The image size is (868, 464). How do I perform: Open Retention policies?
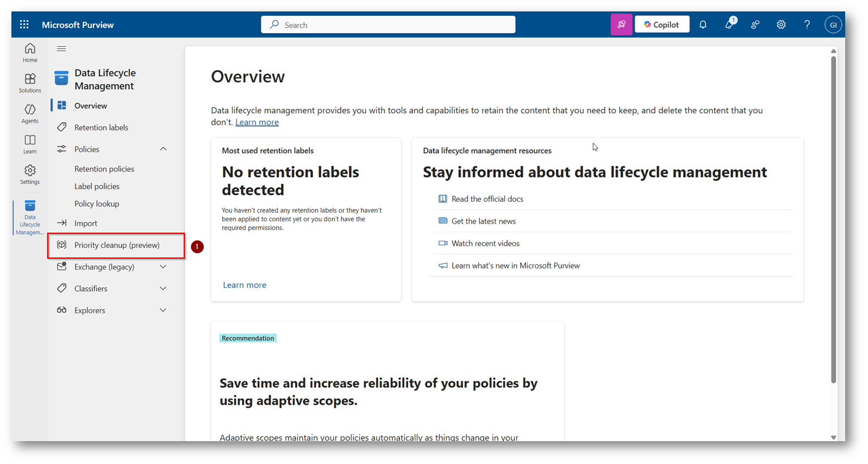104,169
